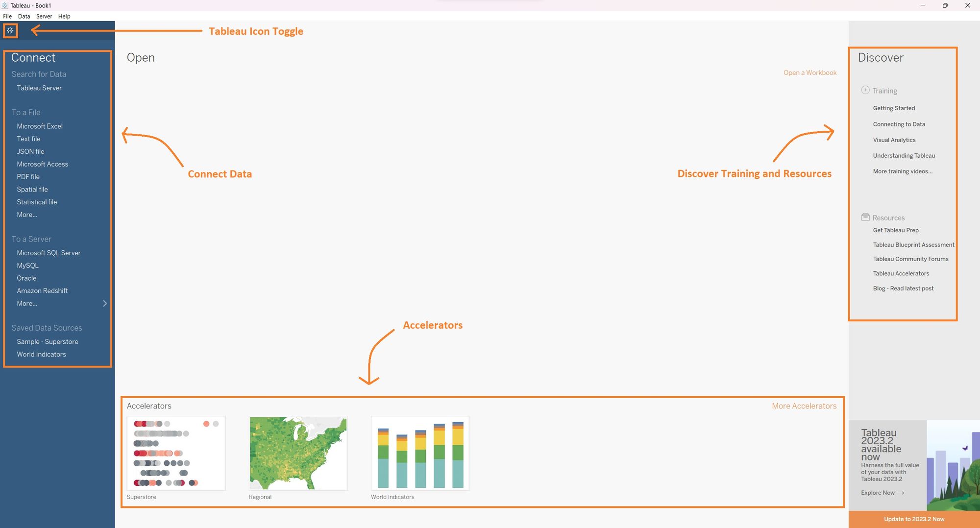Connect to a Text file
Screen dimensions: 980x528
point(28,139)
